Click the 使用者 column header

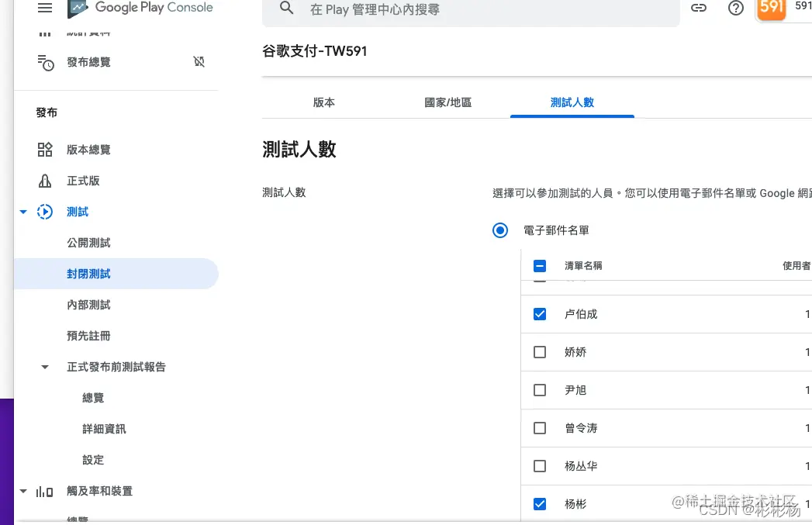coord(796,266)
